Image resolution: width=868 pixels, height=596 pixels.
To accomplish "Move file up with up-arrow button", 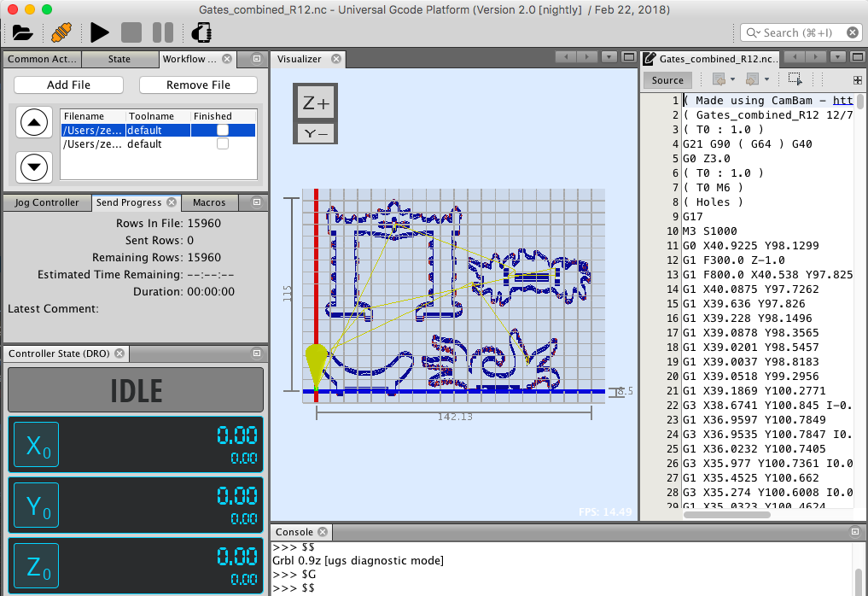I will click(34, 122).
